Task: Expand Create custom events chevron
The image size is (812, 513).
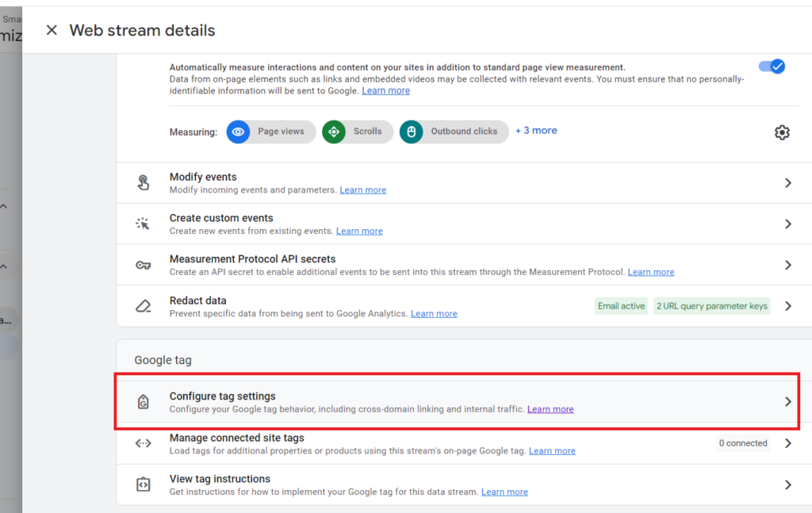Action: click(787, 224)
